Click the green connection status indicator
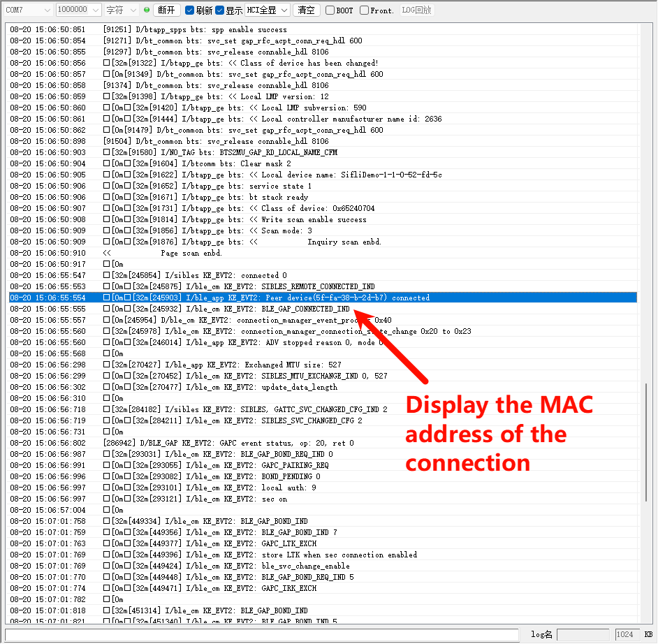Viewport: 658px width, 644px height. [147, 10]
